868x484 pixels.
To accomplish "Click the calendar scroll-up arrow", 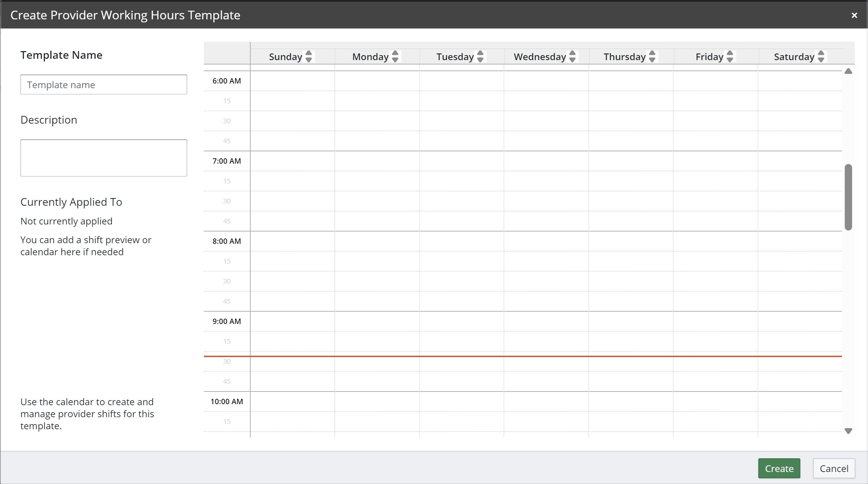I will click(x=848, y=71).
